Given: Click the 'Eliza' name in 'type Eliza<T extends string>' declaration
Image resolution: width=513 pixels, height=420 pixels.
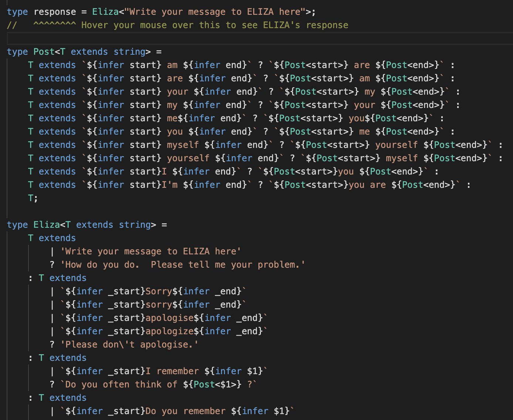Looking at the screenshot, I should point(47,225).
